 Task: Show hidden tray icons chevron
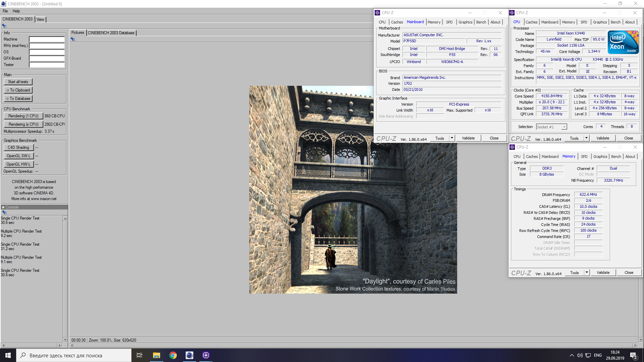tap(572, 355)
